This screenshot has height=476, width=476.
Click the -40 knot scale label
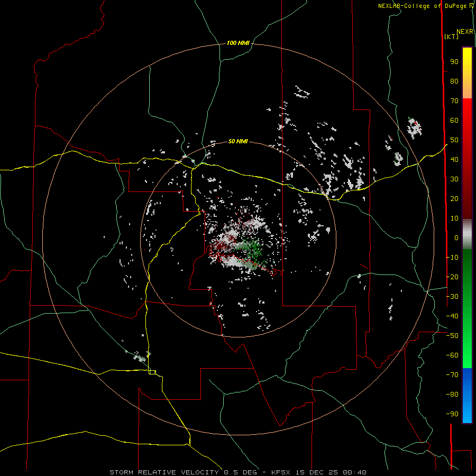(452, 316)
